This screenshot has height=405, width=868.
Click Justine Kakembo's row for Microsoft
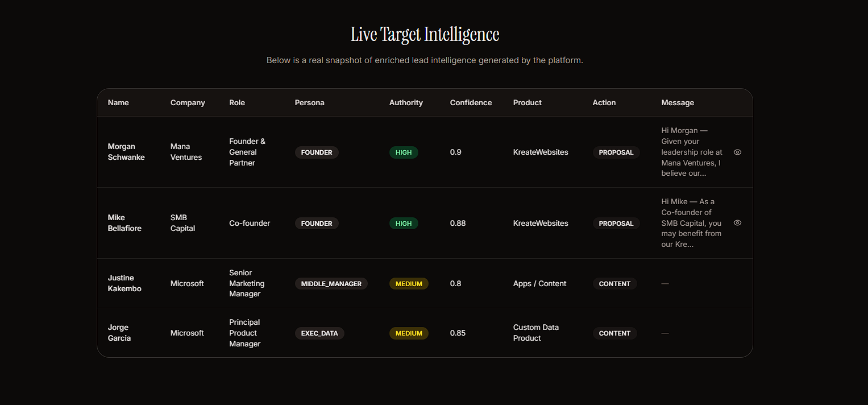pyautogui.click(x=187, y=283)
